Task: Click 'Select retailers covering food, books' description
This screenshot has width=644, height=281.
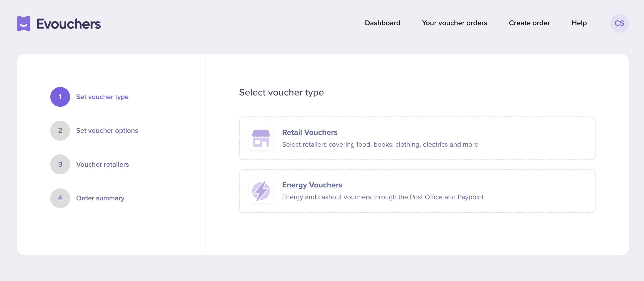Action: [x=380, y=145]
